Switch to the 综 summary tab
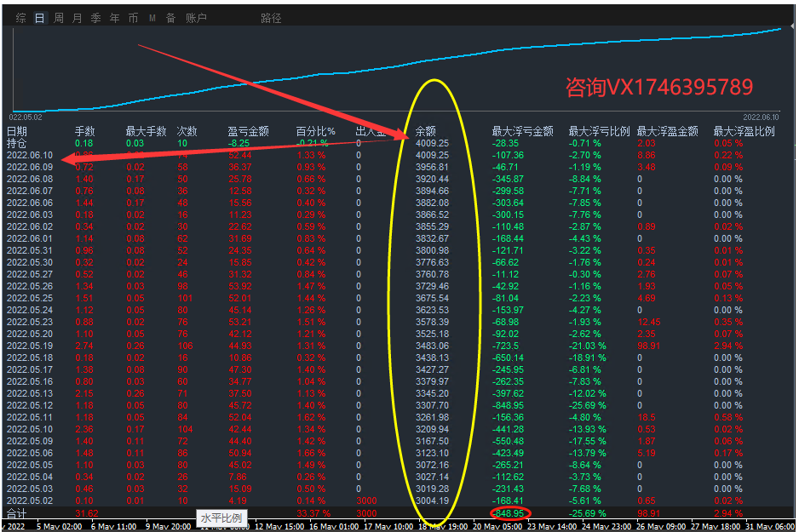This screenshot has height=532, width=799. point(21,19)
